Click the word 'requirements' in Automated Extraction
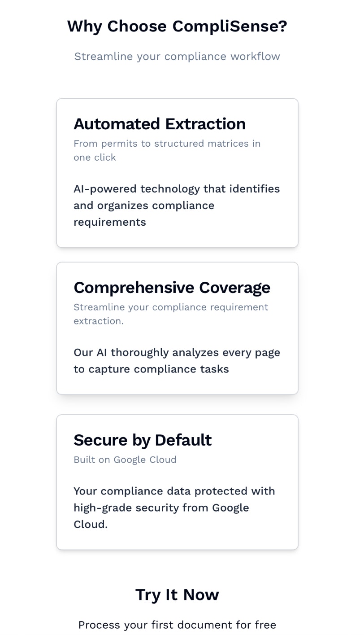The height and width of the screenshot is (635, 364). tap(110, 222)
